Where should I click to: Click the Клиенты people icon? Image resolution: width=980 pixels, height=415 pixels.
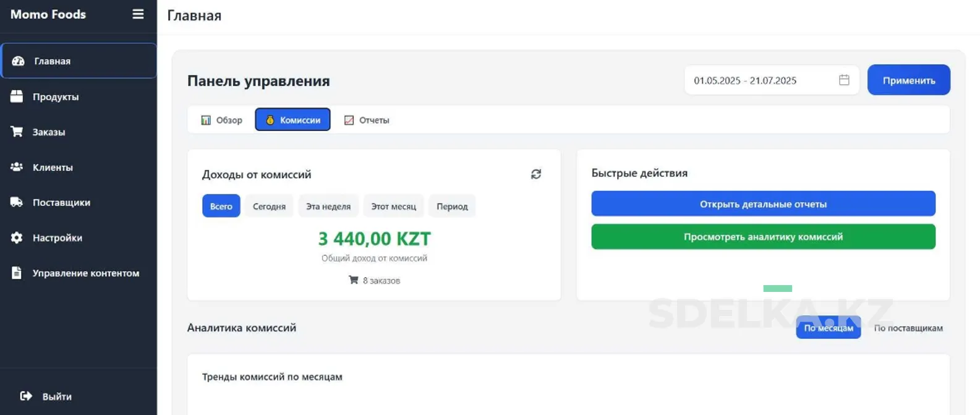pos(17,167)
